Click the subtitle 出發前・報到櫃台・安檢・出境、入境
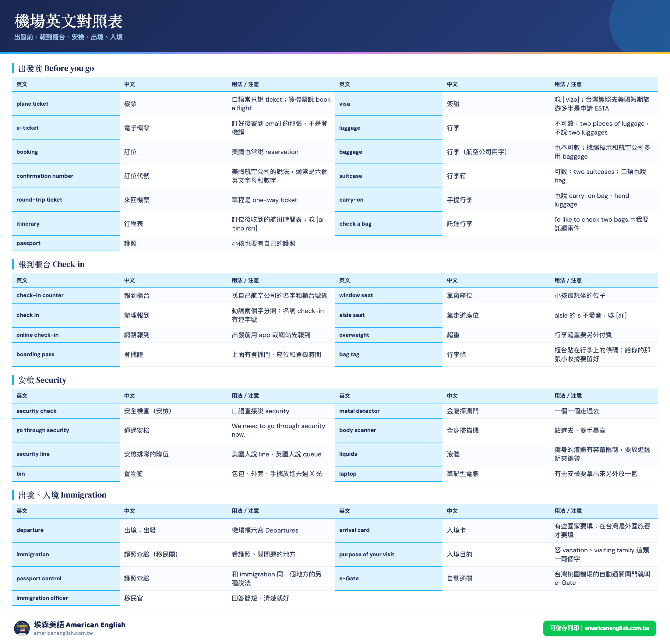This screenshot has width=670, height=644. tap(68, 37)
